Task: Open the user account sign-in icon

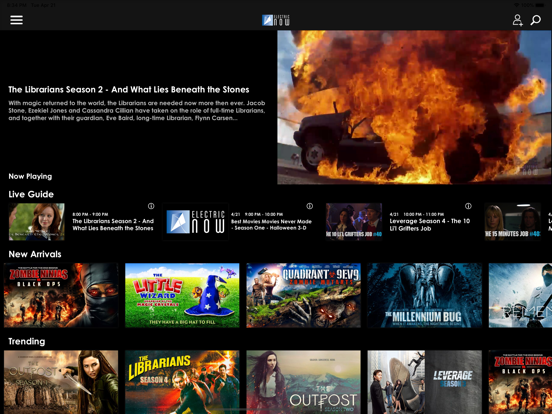Action: point(517,20)
